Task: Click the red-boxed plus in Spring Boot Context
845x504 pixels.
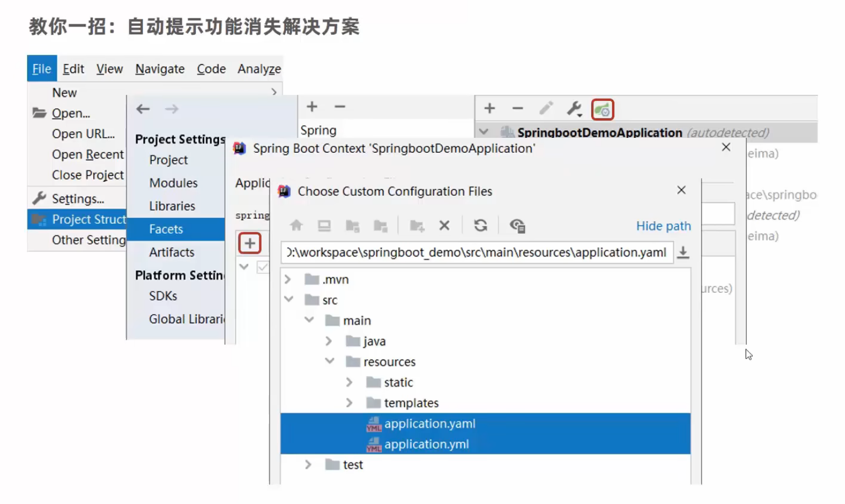Action: pos(249,243)
